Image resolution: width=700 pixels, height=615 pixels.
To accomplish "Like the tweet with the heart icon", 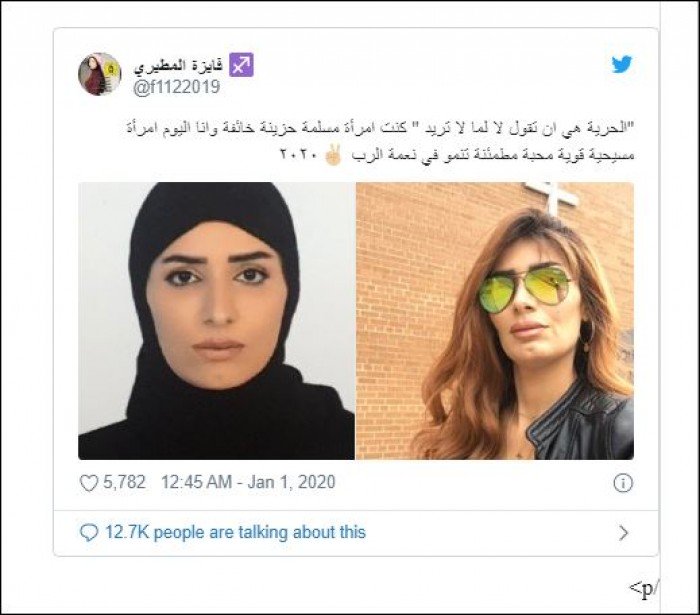I will point(88,483).
